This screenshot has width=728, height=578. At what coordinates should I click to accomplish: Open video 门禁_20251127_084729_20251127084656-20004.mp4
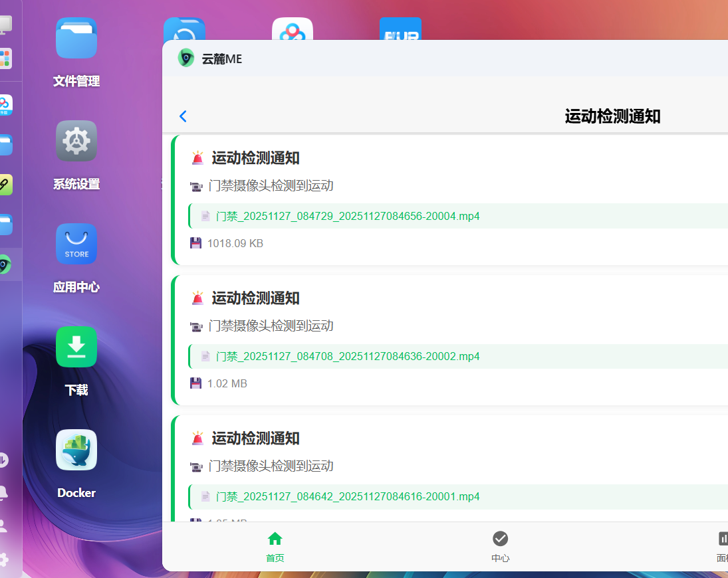coord(348,216)
